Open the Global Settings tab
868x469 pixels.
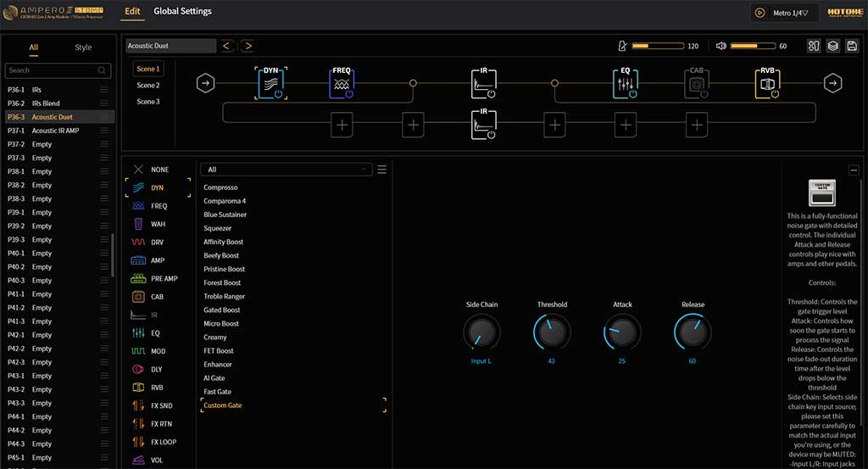(x=183, y=11)
